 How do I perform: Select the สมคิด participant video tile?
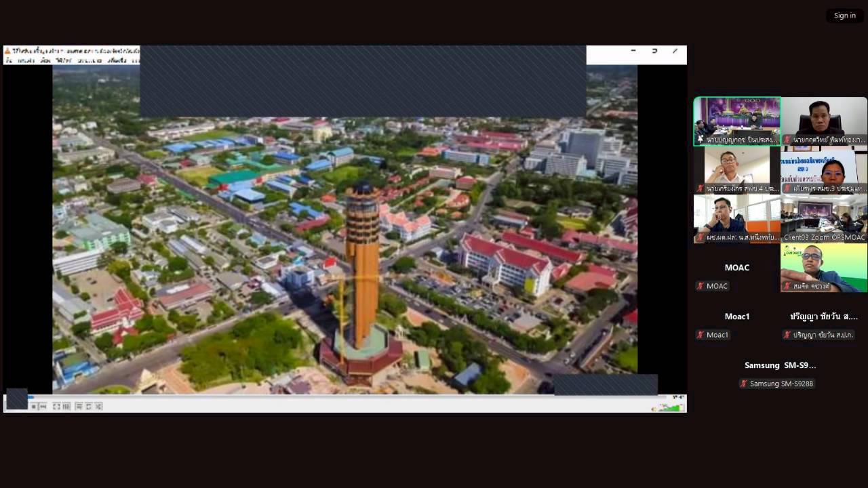[824, 267]
